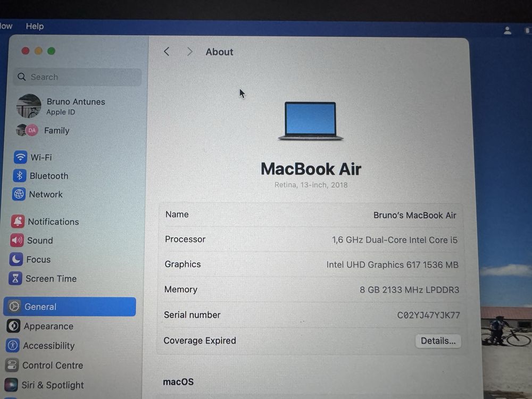Go forward with the right chevron

point(190,52)
